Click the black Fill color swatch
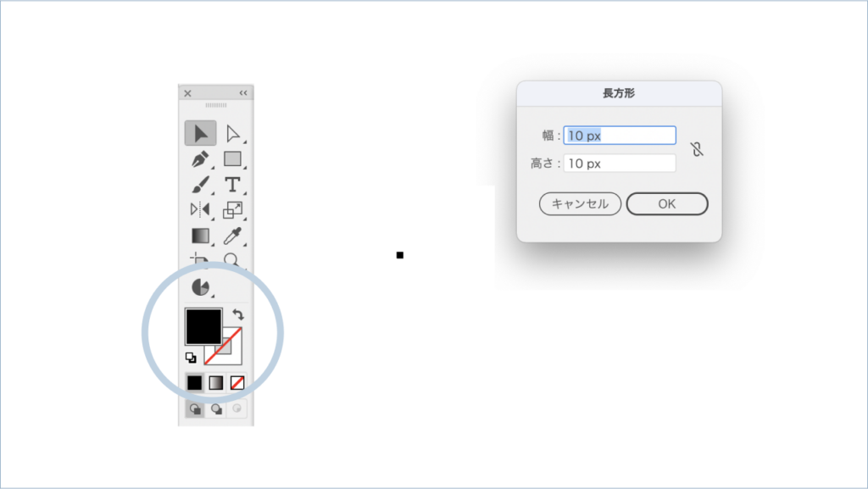 point(203,326)
